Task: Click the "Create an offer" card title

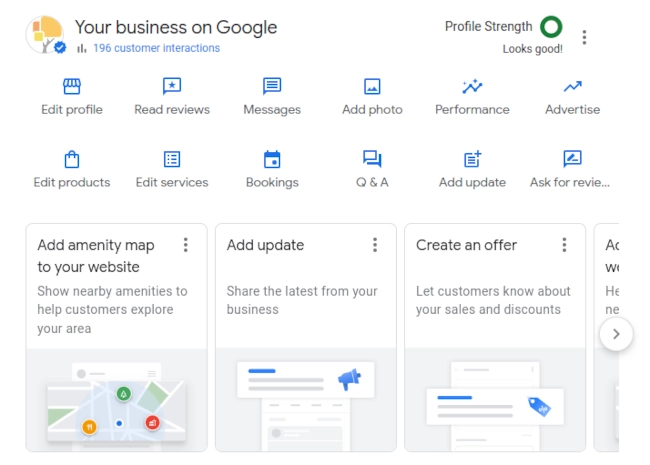Action: tap(466, 245)
